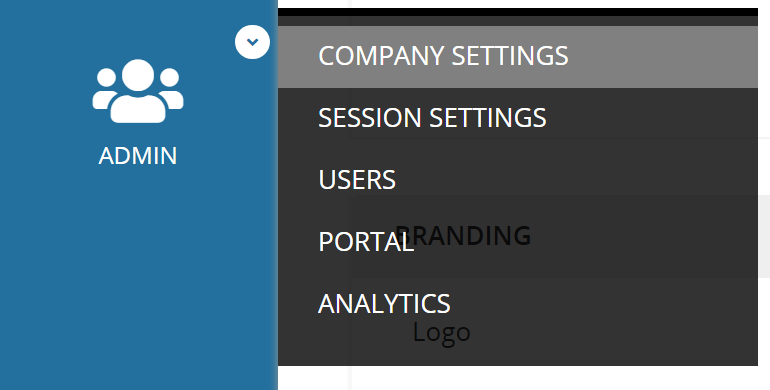
Task: Select Session Settings menu entry
Action: tap(432, 118)
